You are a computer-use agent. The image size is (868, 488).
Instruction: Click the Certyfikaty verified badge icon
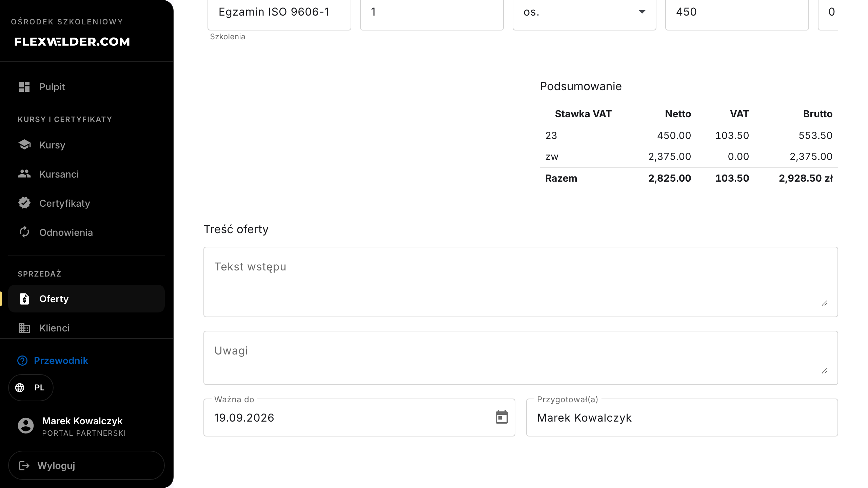[x=24, y=203]
